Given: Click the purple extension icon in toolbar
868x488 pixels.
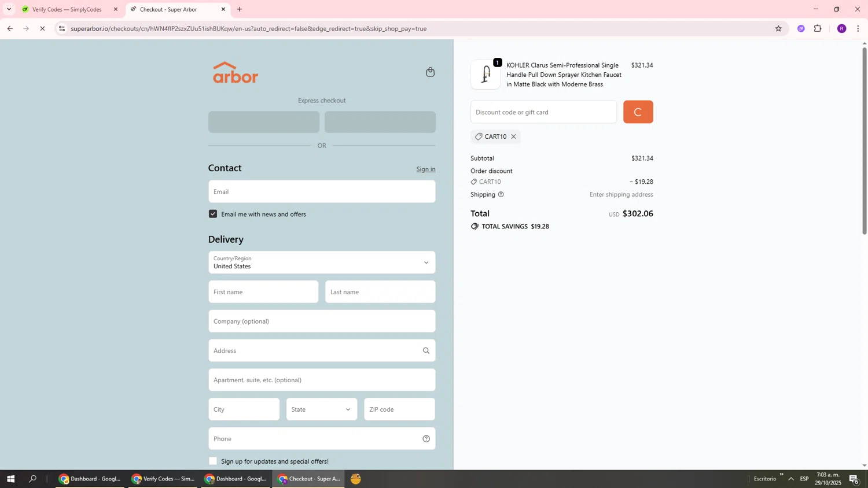Looking at the screenshot, I should pyautogui.click(x=801, y=28).
